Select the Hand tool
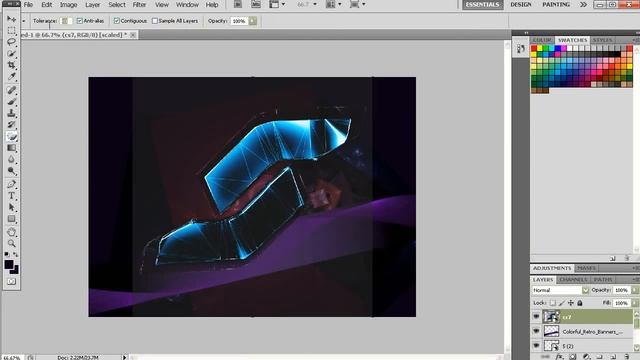Viewport: 640px width, 360px height. [x=11, y=232]
